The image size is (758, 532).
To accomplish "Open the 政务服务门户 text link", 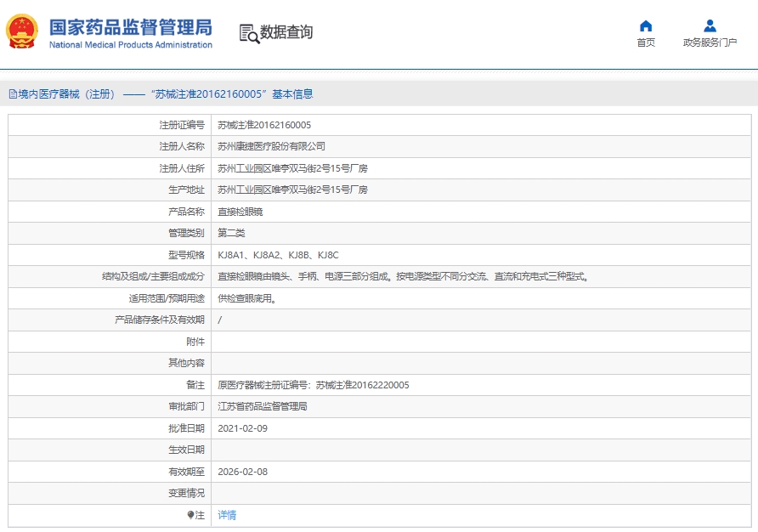I will (710, 42).
